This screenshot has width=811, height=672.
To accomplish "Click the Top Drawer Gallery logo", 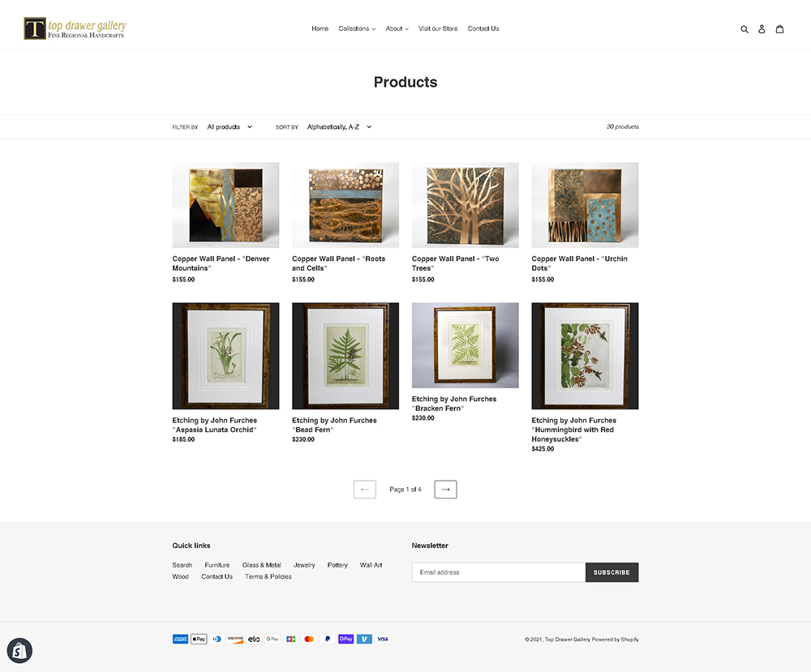I will point(75,28).
